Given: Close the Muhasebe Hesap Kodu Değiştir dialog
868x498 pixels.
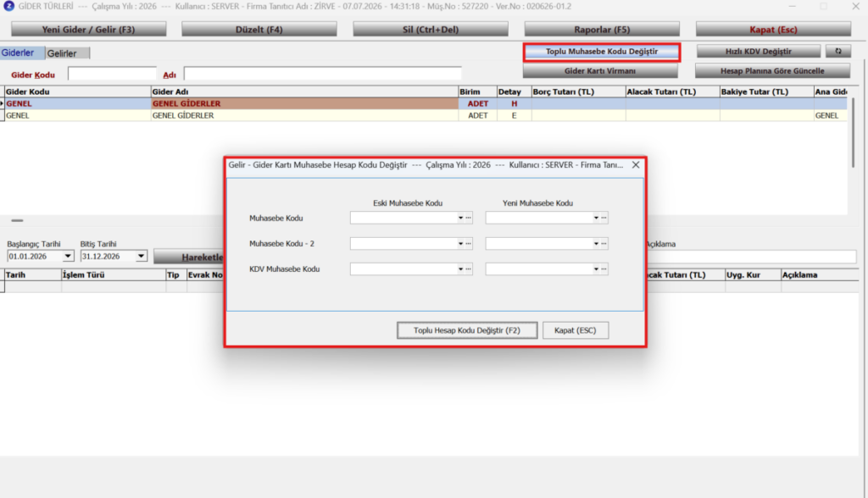Looking at the screenshot, I should 636,165.
